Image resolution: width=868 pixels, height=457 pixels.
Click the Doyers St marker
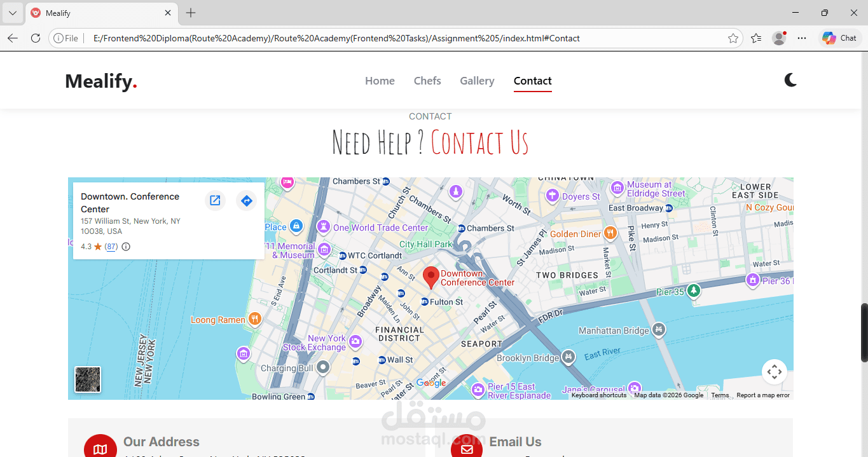pos(552,196)
